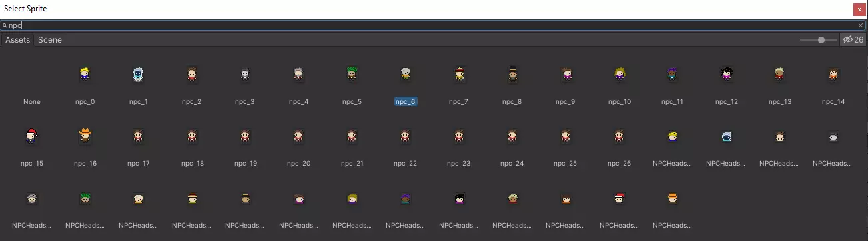Choose the npc_26 sprite

(619, 136)
